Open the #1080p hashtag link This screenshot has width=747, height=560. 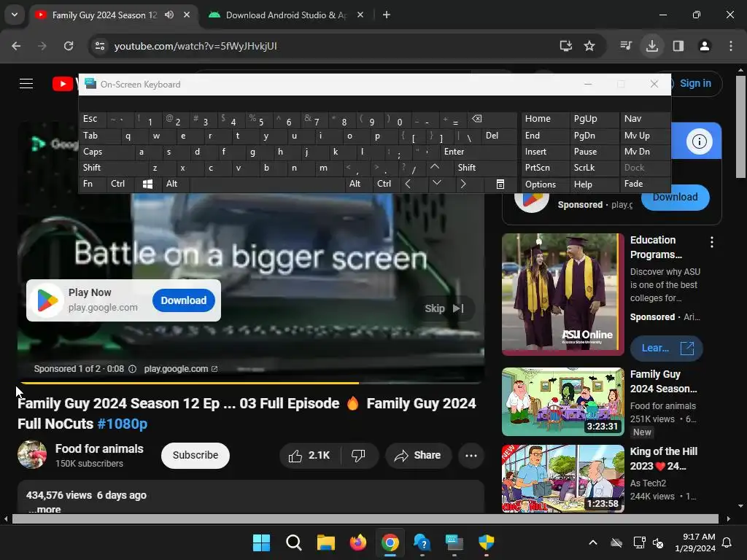coord(122,424)
